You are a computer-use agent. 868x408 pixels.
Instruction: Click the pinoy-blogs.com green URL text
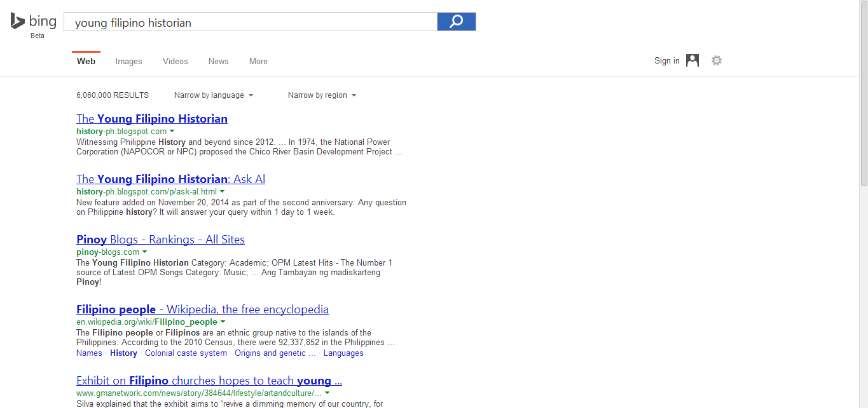107,252
